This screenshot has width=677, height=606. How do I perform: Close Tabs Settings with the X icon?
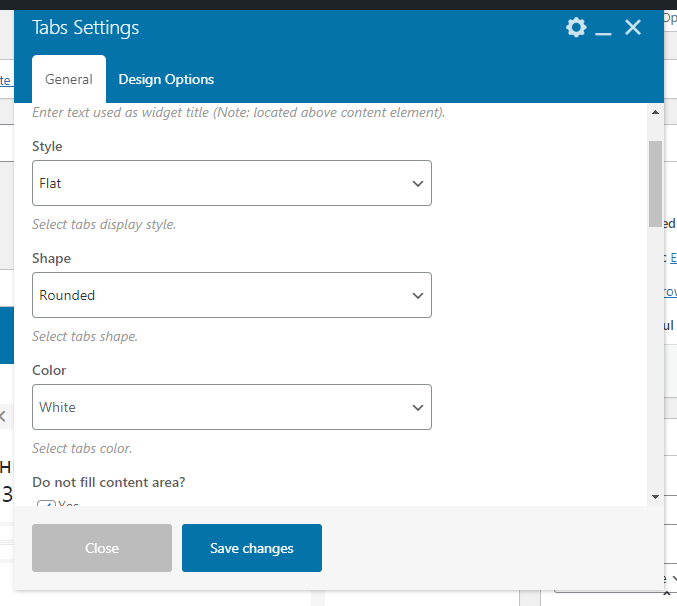pyautogui.click(x=633, y=28)
